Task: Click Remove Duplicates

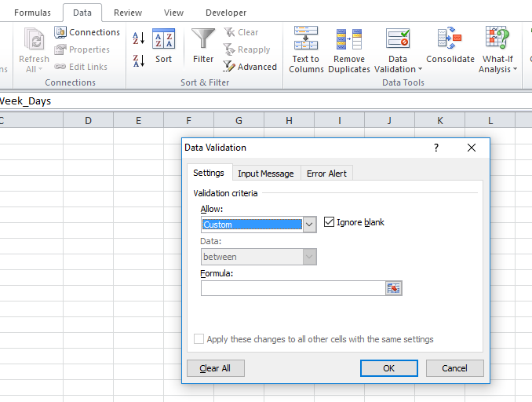Action: [349, 49]
